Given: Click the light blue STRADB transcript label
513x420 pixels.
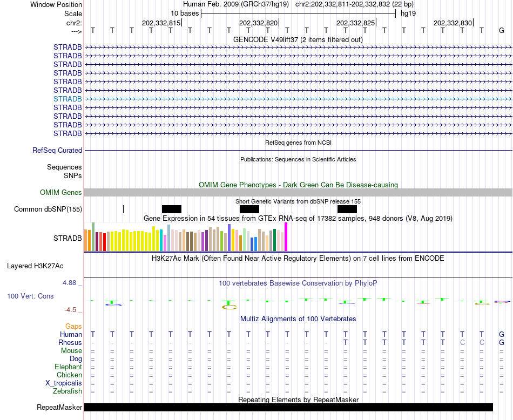Looking at the screenshot, I should coord(67,99).
